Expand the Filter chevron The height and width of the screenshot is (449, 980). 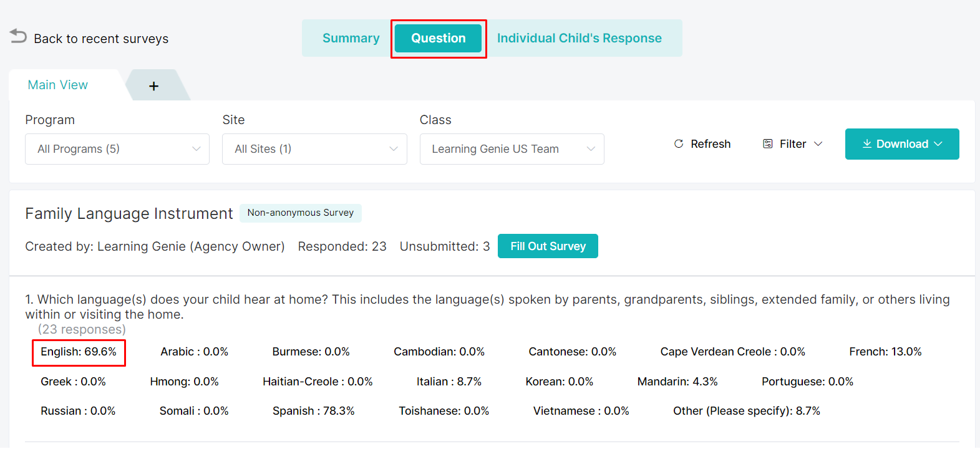coord(818,144)
